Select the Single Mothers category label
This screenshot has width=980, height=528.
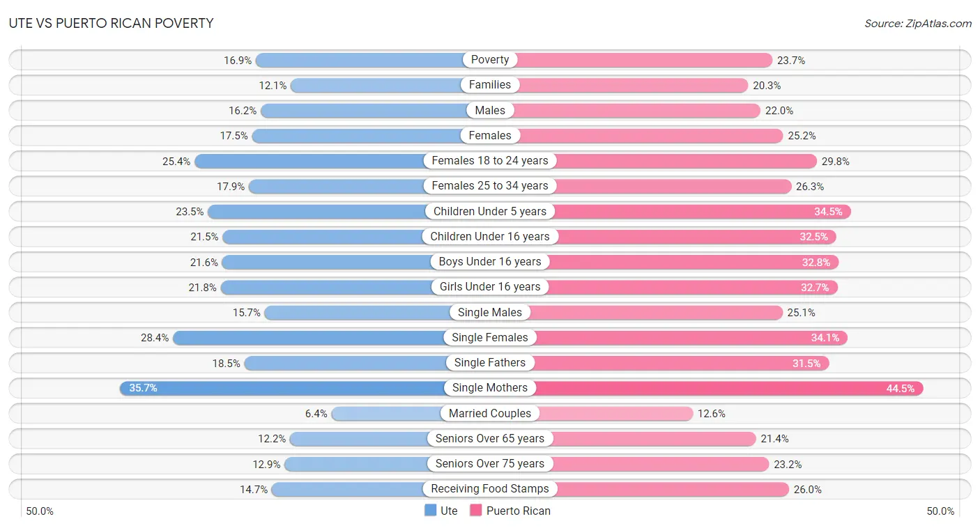coord(490,388)
